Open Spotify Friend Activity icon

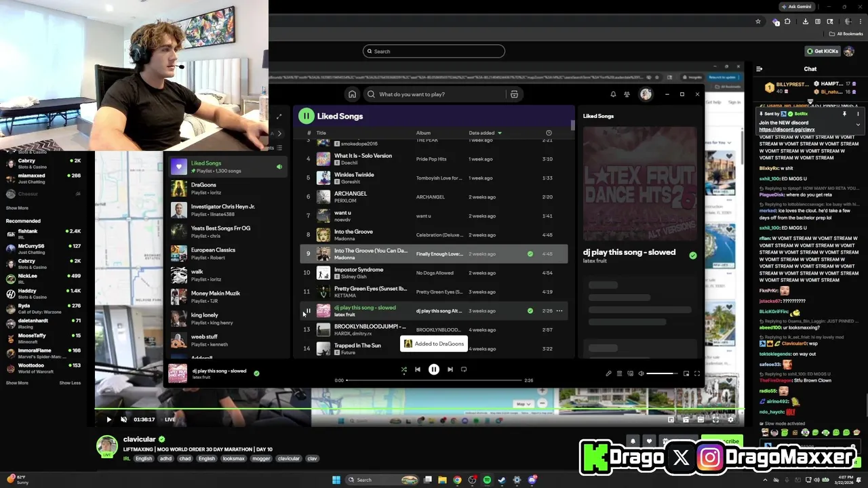(x=627, y=94)
